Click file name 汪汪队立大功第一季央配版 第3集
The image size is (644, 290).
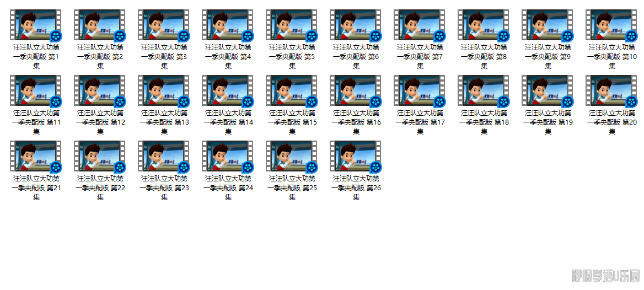point(164,57)
